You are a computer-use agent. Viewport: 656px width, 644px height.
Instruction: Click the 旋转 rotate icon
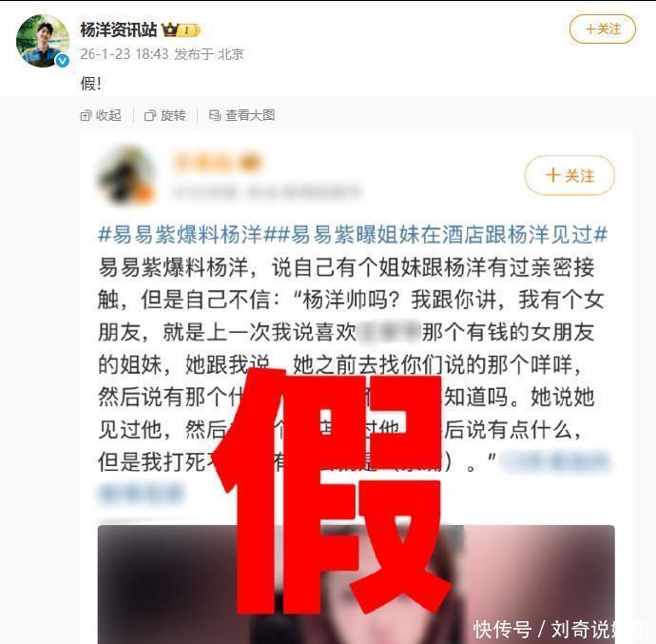[x=150, y=115]
